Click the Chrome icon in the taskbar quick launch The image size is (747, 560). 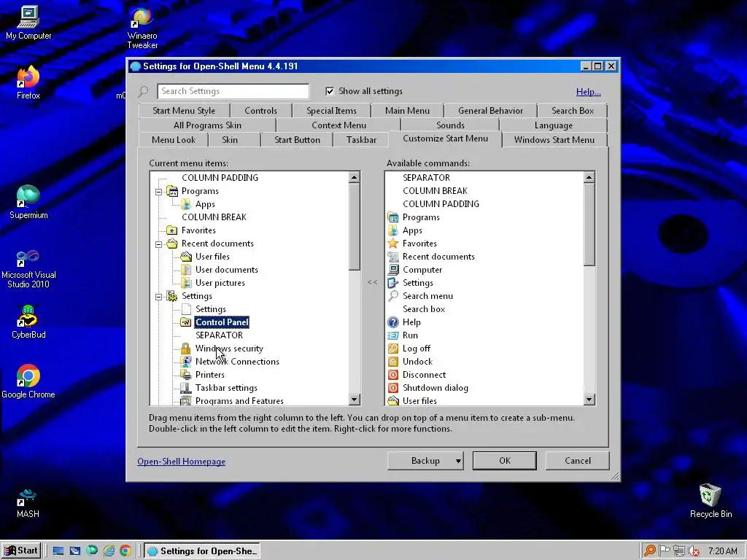[125, 551]
